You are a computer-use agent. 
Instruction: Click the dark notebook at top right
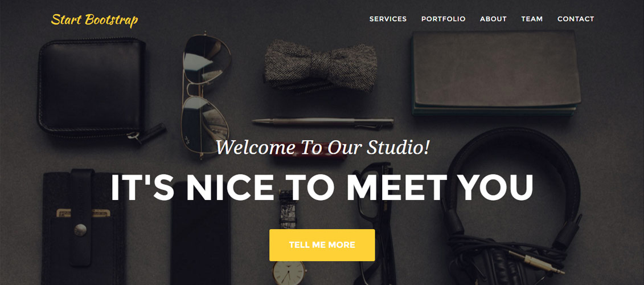coord(496,73)
